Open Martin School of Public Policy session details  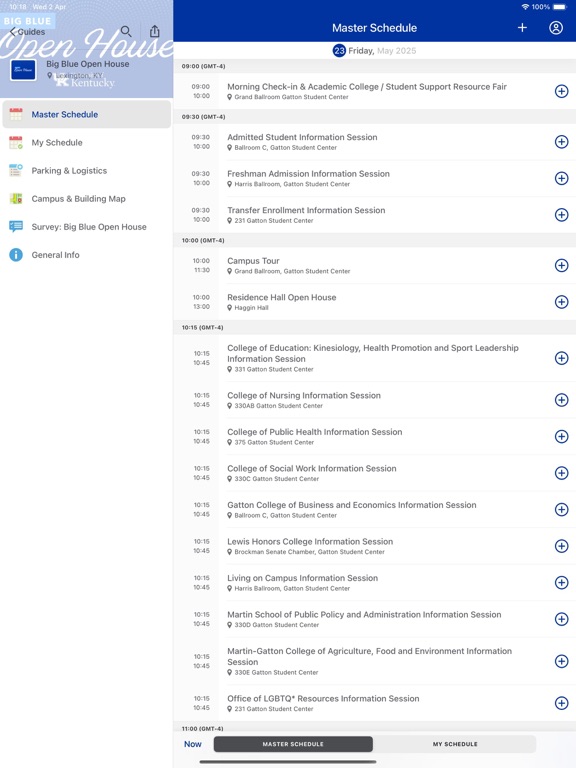(x=375, y=619)
